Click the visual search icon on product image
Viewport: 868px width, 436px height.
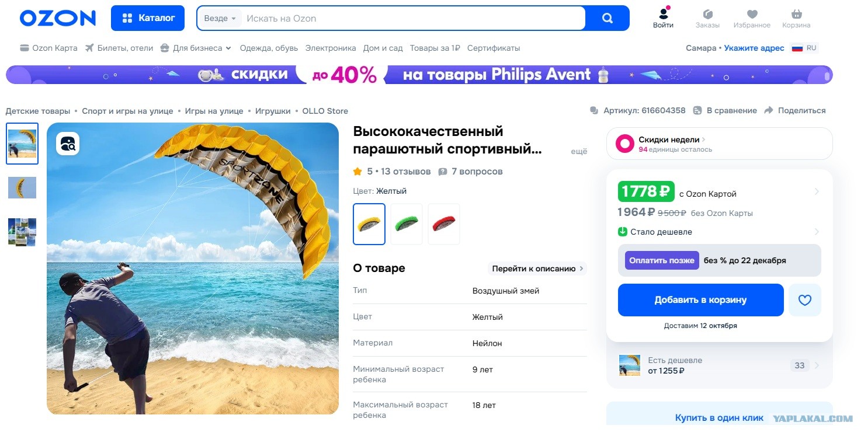(x=68, y=144)
